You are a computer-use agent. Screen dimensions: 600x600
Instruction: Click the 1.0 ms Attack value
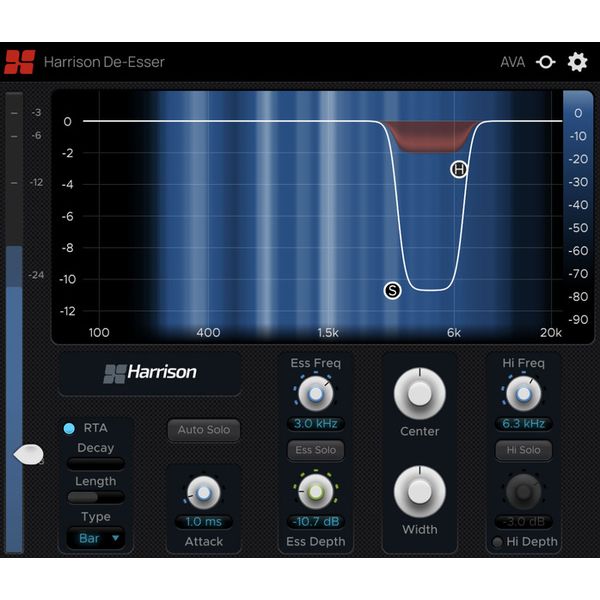coord(204,522)
